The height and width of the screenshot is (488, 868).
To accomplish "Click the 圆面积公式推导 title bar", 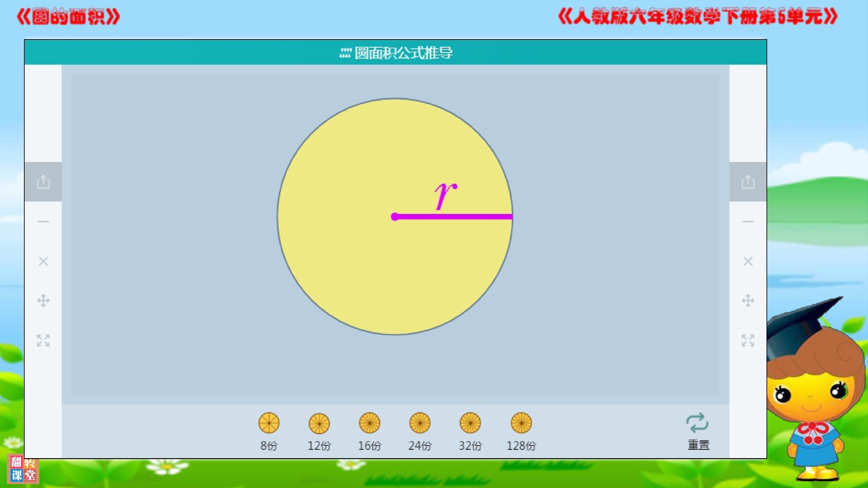I will coord(396,53).
